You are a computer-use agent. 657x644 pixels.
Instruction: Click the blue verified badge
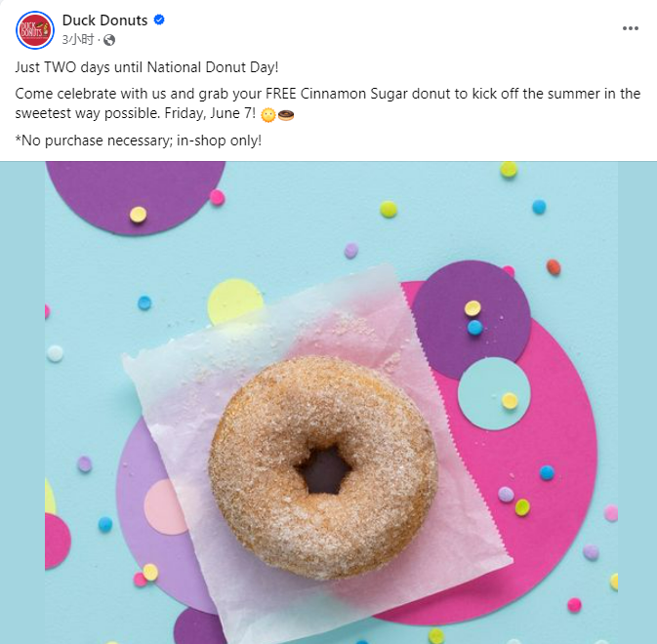click(x=159, y=20)
